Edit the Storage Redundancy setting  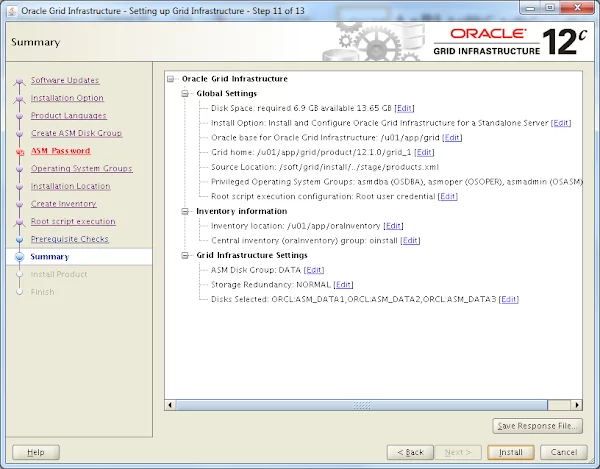(x=343, y=285)
